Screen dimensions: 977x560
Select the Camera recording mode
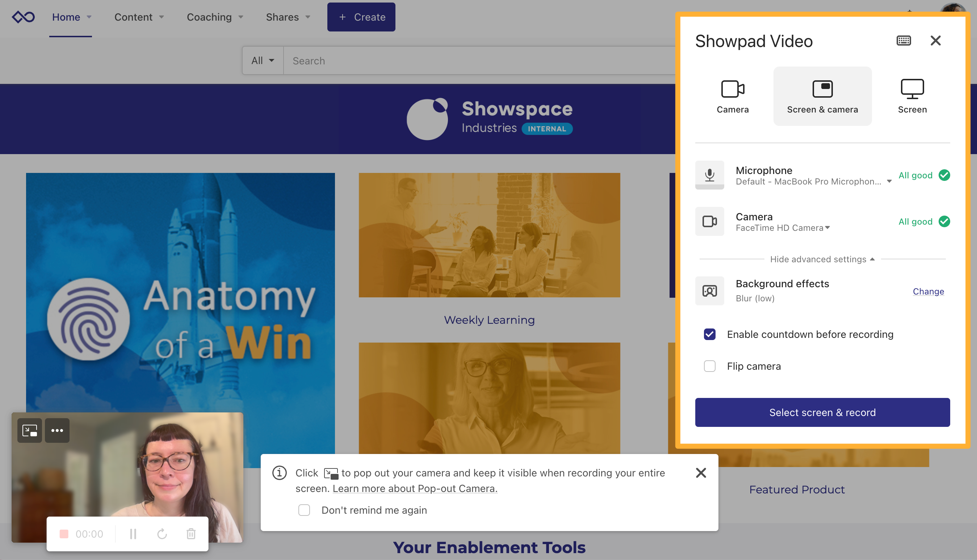click(x=733, y=96)
